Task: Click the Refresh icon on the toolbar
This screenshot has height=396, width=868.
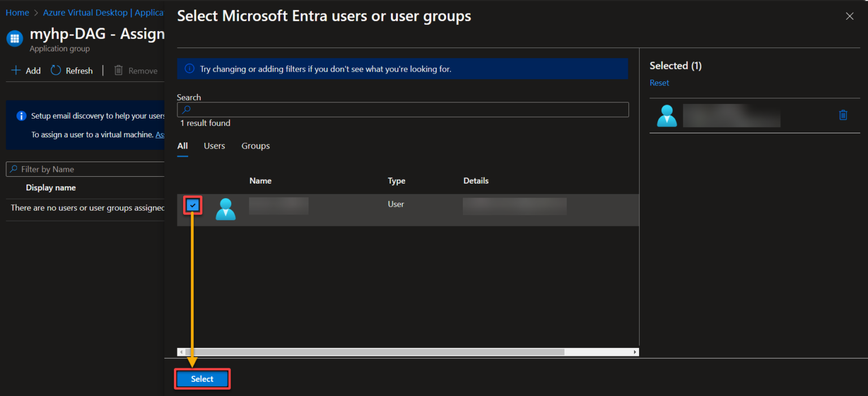Action: coord(55,70)
